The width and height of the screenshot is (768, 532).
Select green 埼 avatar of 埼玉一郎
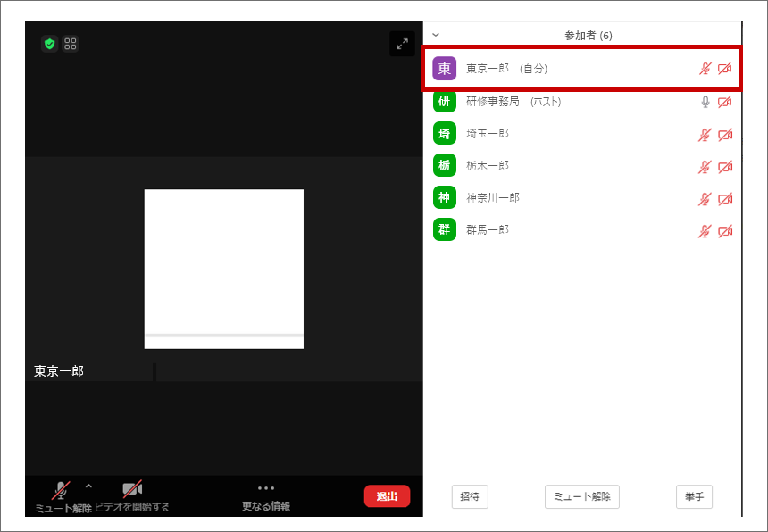[444, 133]
